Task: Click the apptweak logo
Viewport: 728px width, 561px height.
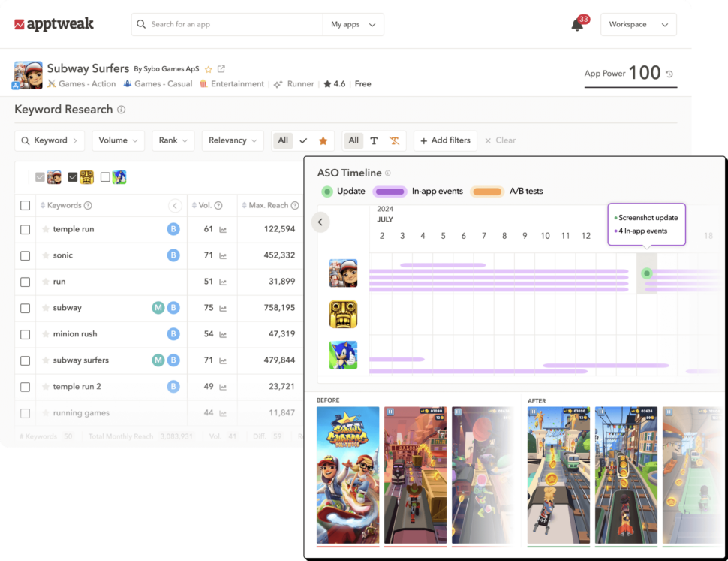Action: click(x=54, y=24)
